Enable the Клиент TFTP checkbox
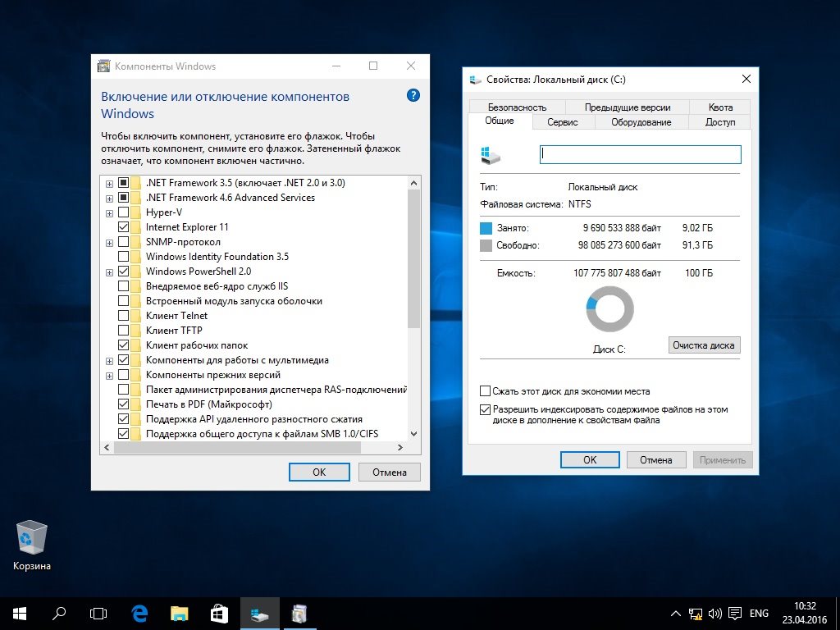This screenshot has width=840, height=630. tap(123, 331)
